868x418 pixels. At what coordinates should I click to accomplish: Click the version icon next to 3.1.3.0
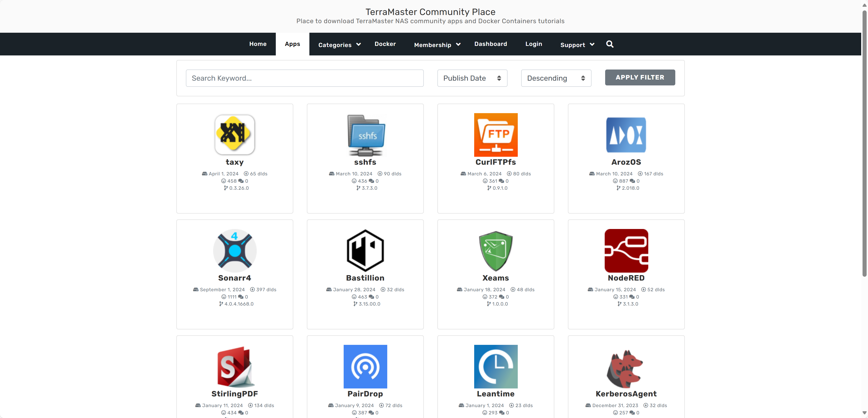point(619,304)
